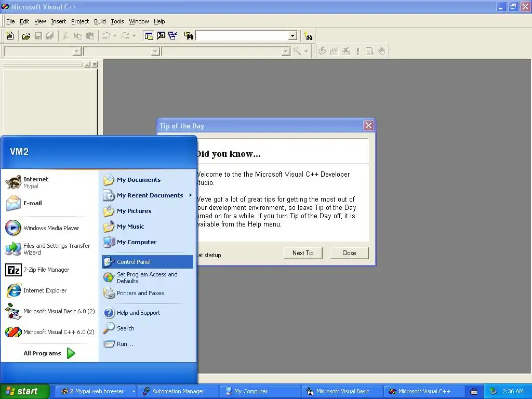Launch Microsoft Visual Basic 6.0 (2)
The width and height of the screenshot is (532, 399).
pyautogui.click(x=50, y=311)
